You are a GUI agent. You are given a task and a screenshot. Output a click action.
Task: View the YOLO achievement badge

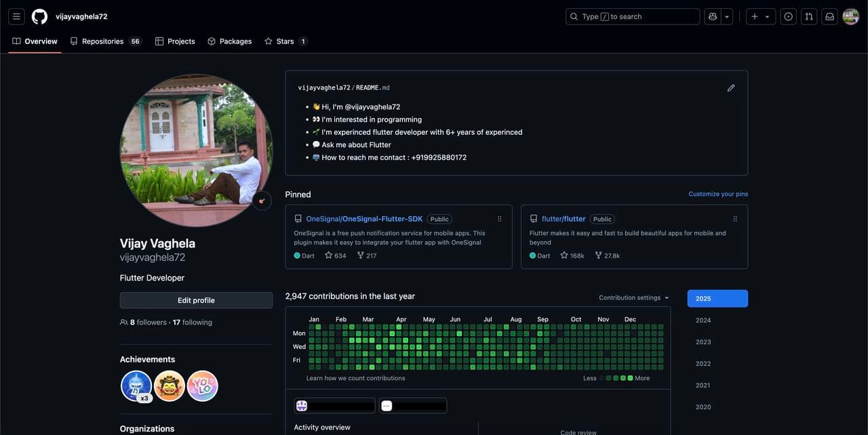[x=203, y=386]
